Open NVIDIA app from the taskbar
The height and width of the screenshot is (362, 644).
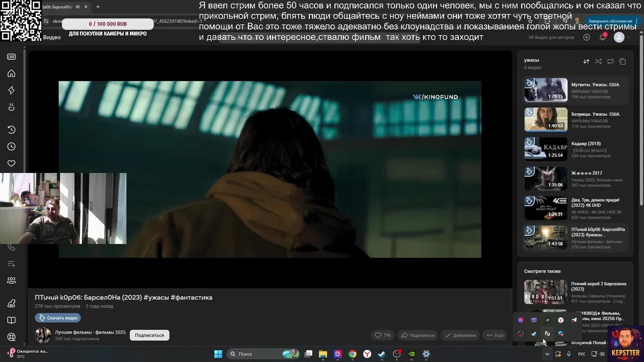(412, 354)
